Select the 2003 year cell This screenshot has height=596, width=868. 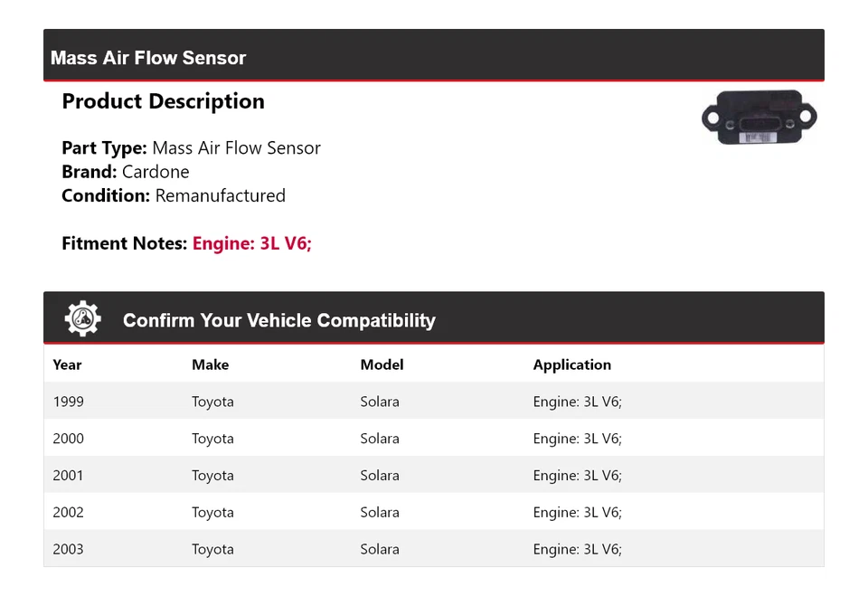click(68, 549)
